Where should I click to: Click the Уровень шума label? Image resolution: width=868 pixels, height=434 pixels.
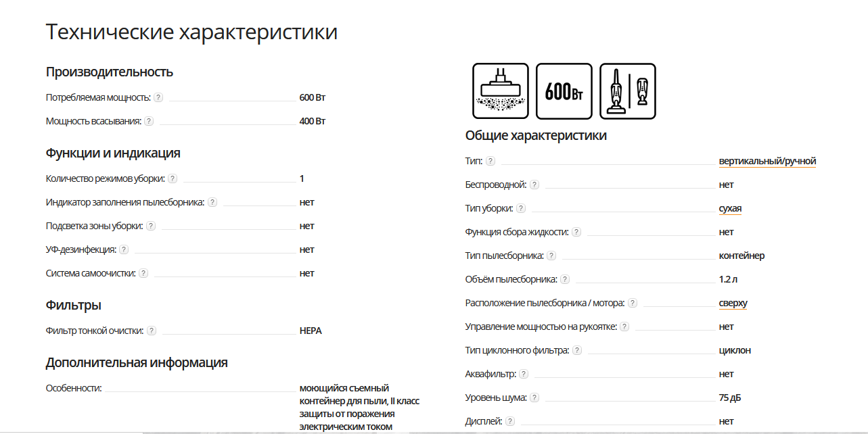496,397
